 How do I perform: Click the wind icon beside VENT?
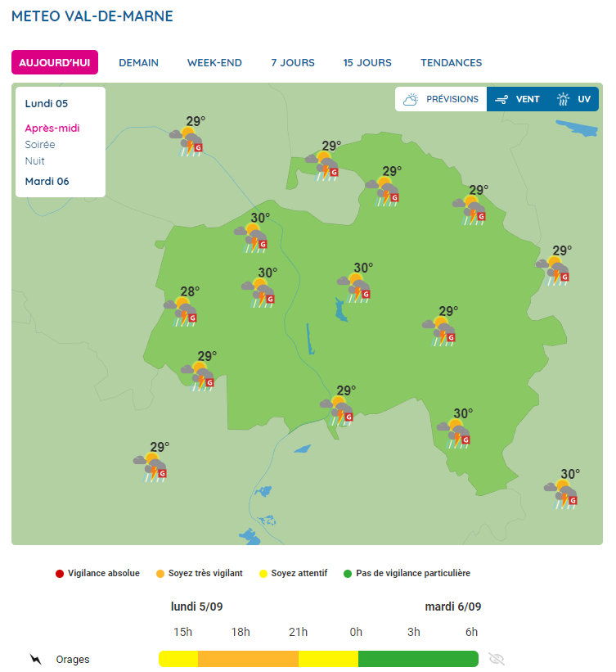click(501, 100)
